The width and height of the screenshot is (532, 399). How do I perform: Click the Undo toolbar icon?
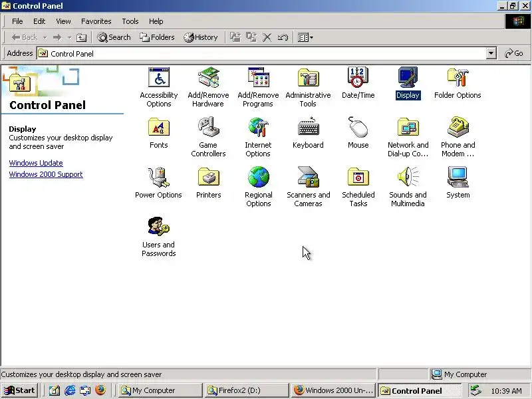pos(283,37)
